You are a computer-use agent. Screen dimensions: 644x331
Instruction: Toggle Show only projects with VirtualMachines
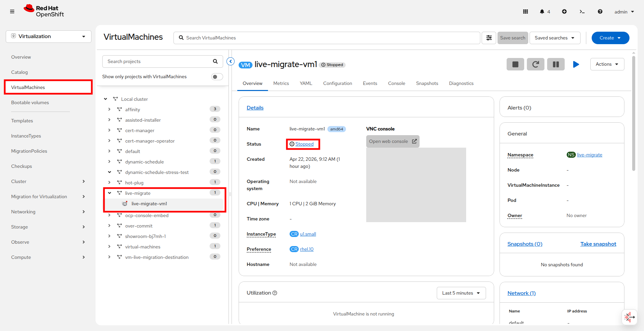217,77
